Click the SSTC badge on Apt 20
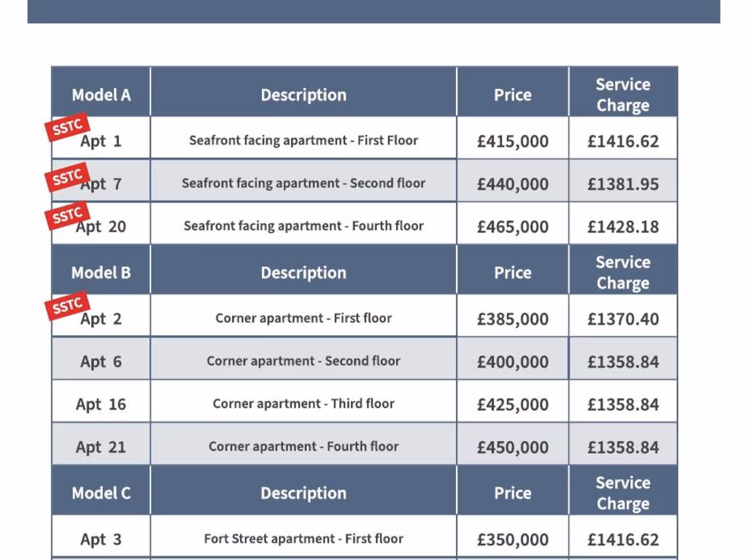Screen dimensions: 747x560 click(x=67, y=216)
